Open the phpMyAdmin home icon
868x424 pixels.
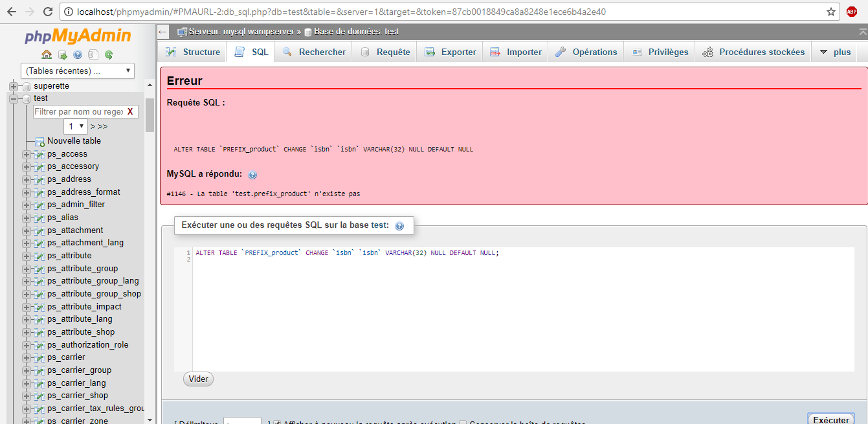coord(47,55)
